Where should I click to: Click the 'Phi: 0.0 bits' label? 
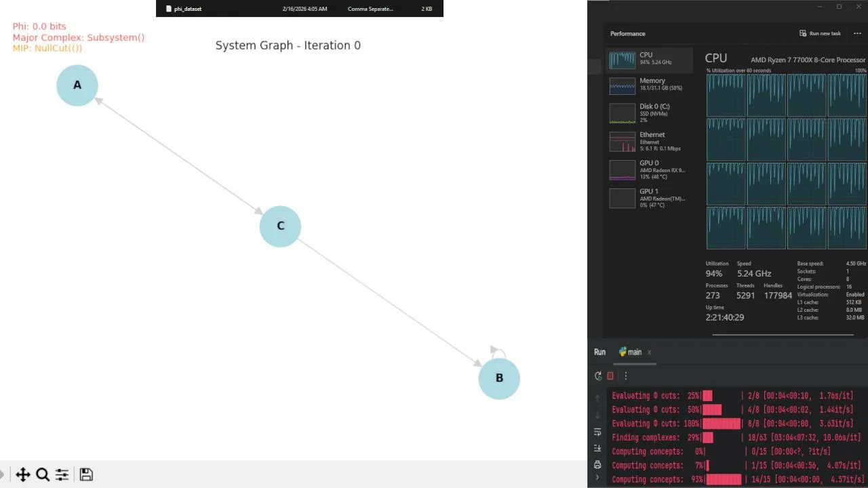[x=39, y=26]
